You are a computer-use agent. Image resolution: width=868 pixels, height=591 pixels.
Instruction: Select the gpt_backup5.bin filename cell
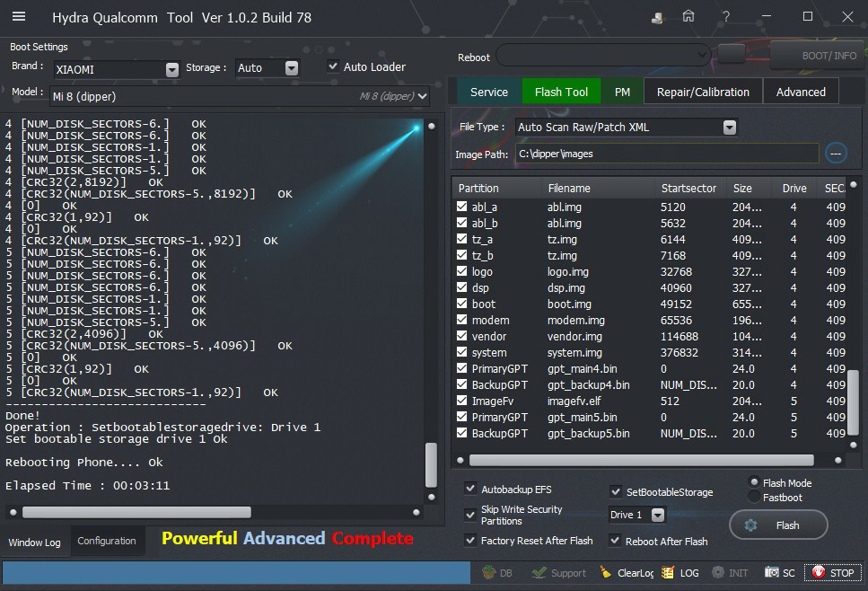(589, 433)
